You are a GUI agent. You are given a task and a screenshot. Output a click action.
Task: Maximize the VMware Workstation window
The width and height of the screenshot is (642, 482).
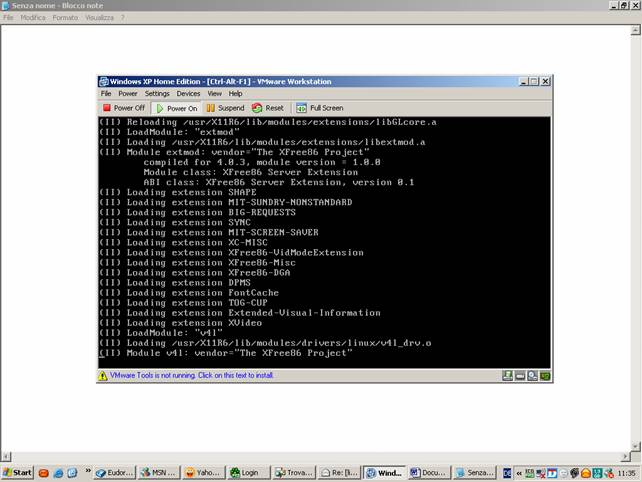(x=533, y=81)
